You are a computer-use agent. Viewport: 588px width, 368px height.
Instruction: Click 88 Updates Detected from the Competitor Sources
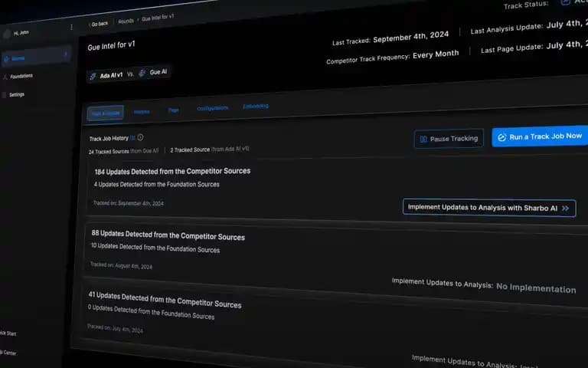pos(168,235)
